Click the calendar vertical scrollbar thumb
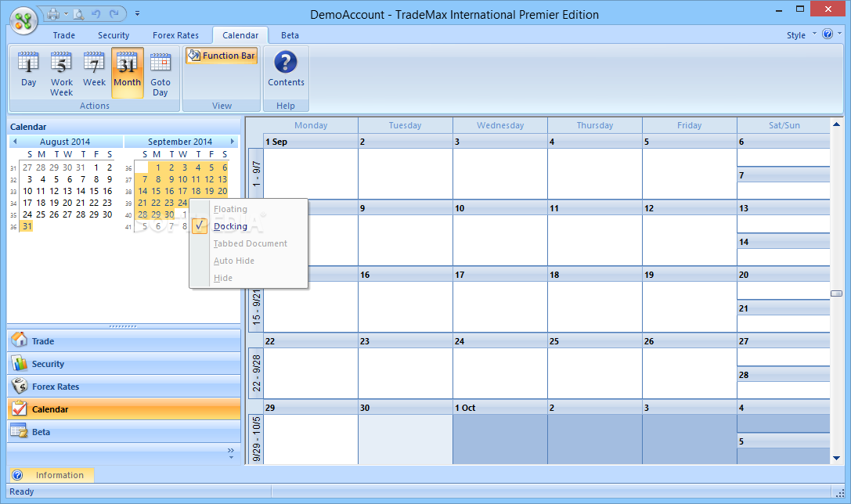Image resolution: width=851 pixels, height=504 pixels. (836, 293)
